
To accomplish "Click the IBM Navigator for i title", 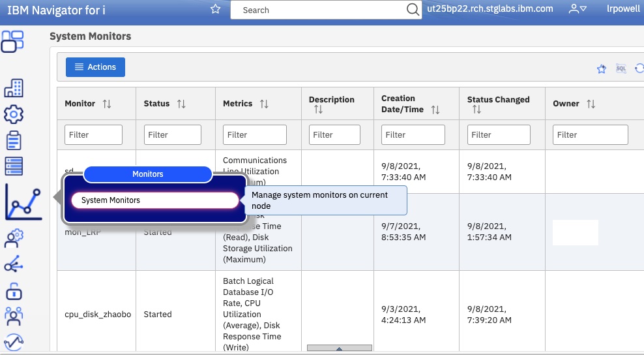I will click(x=56, y=10).
